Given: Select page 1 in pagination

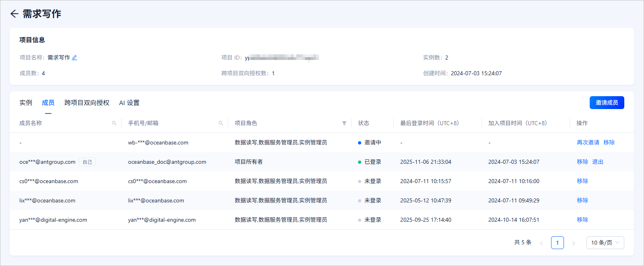Looking at the screenshot, I should pyautogui.click(x=558, y=243).
